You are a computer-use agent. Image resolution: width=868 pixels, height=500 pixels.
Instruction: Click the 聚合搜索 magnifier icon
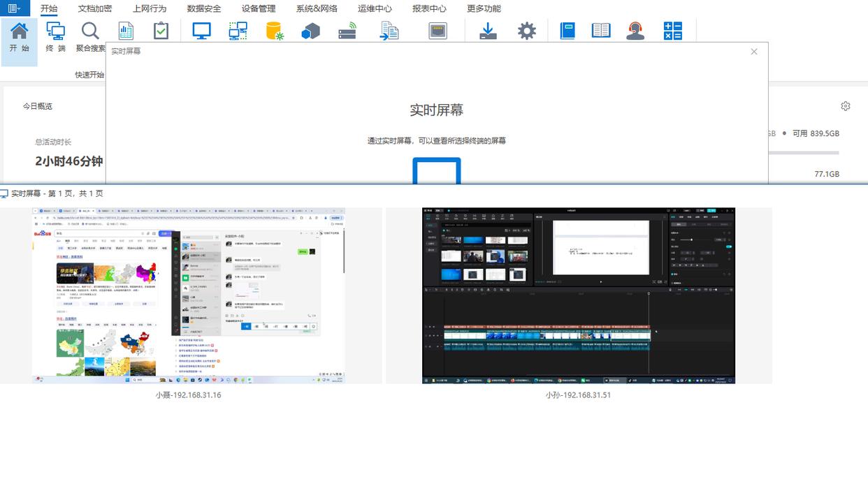pos(90,31)
